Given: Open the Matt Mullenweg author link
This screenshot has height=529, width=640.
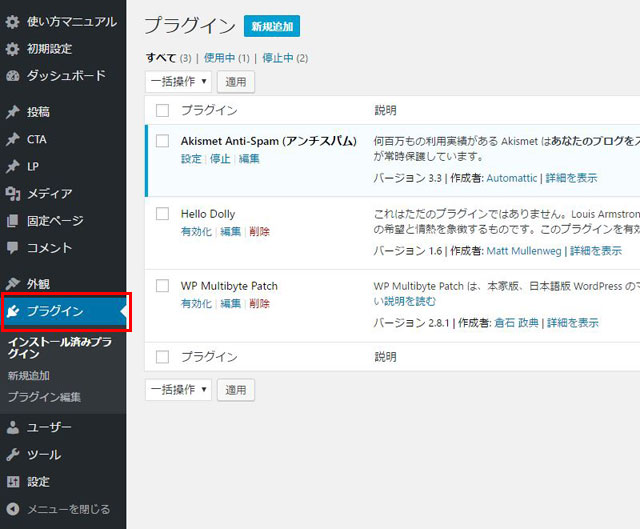Looking at the screenshot, I should click(x=524, y=251).
